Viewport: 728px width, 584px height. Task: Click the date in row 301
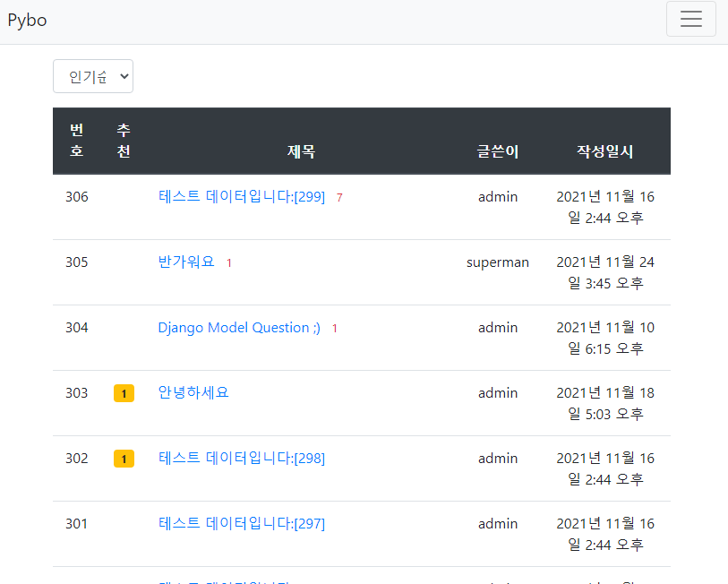(x=605, y=534)
